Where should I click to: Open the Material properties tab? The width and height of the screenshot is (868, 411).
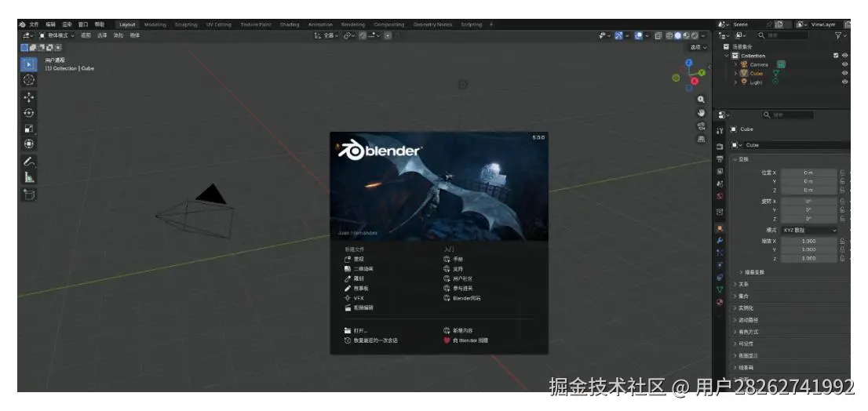tap(720, 302)
